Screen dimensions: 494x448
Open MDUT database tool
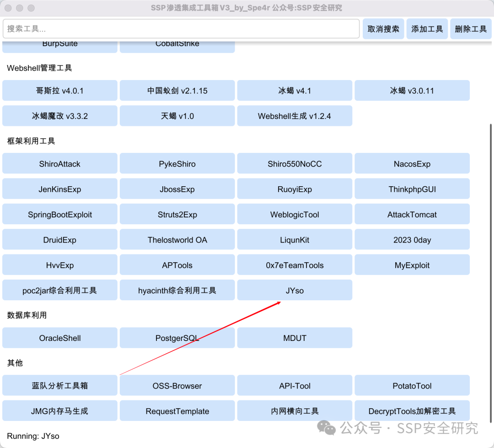tap(295, 338)
